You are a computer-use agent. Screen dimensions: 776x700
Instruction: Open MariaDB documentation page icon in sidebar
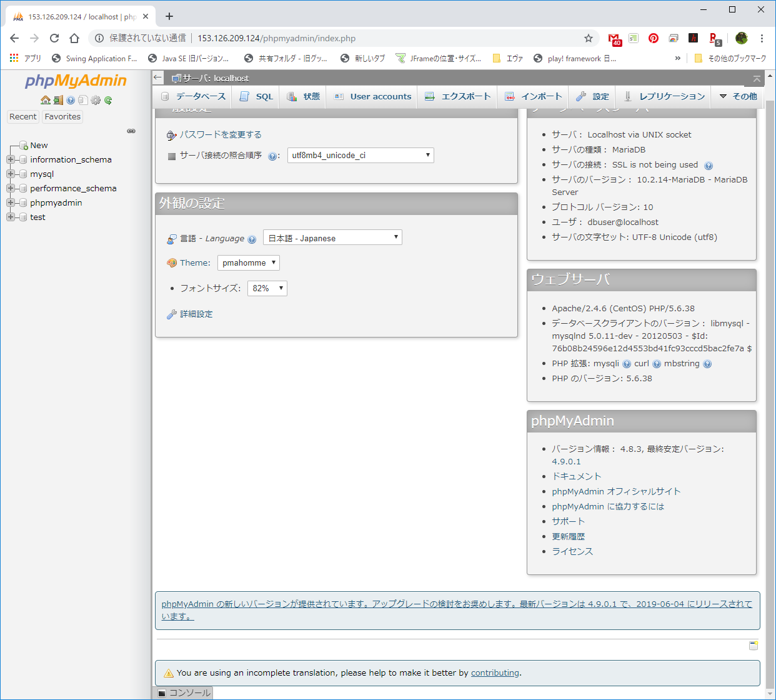pyautogui.click(x=82, y=100)
